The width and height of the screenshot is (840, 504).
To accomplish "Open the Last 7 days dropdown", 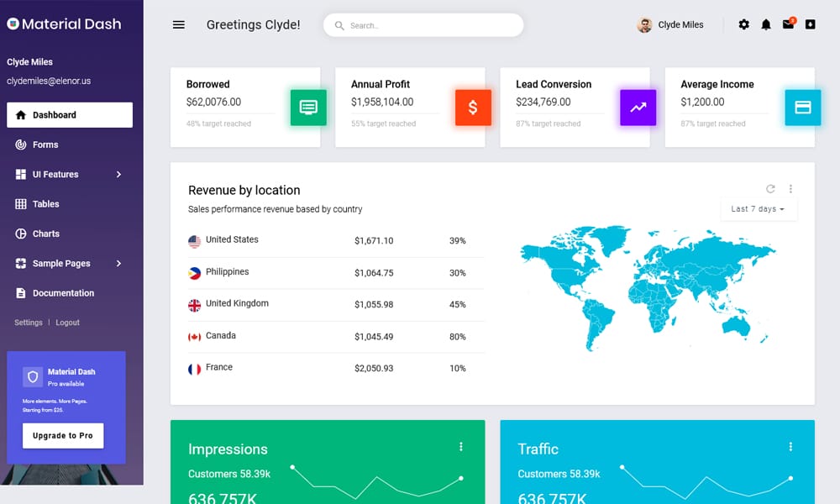I will pyautogui.click(x=758, y=209).
